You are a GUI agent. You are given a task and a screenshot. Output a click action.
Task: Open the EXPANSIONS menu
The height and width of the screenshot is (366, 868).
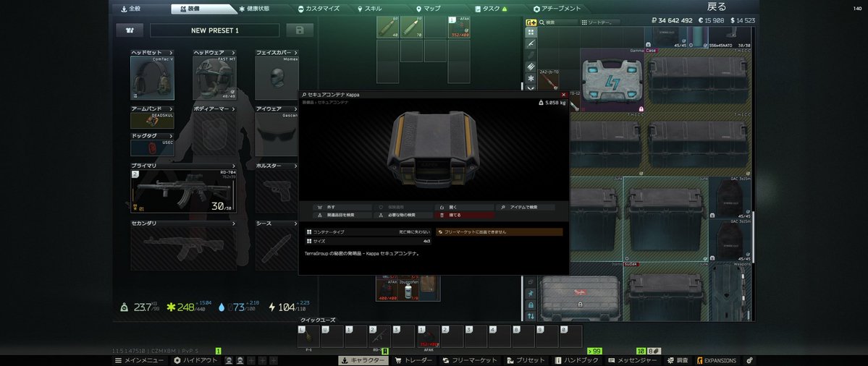(x=717, y=360)
